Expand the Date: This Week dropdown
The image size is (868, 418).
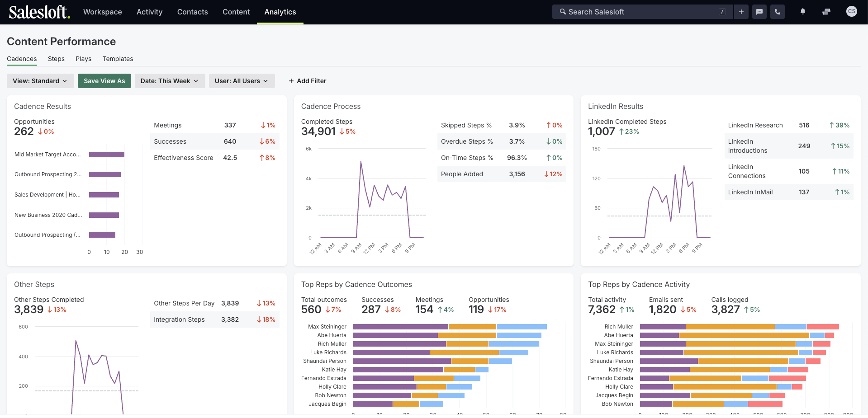[x=170, y=81]
